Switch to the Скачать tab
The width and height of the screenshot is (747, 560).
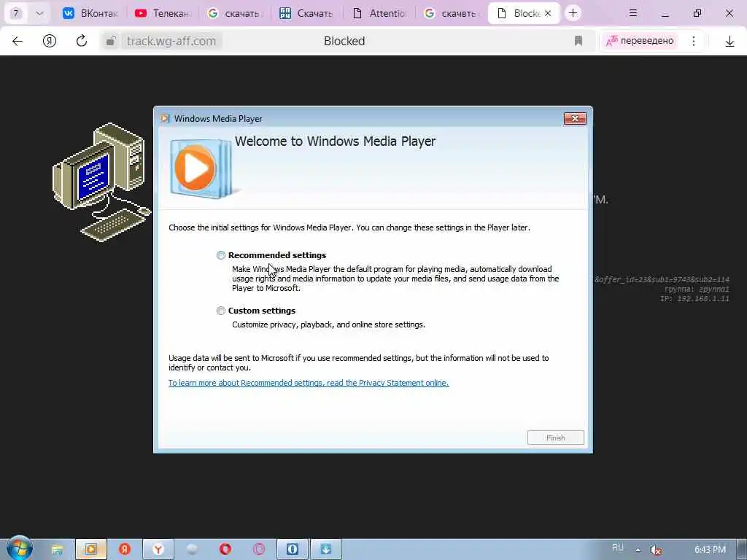[306, 13]
